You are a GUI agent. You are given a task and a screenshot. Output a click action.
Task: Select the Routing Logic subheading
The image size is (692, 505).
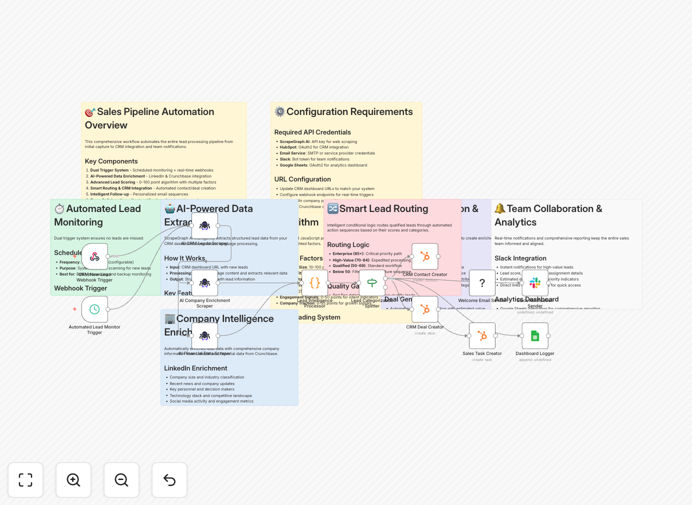point(348,245)
